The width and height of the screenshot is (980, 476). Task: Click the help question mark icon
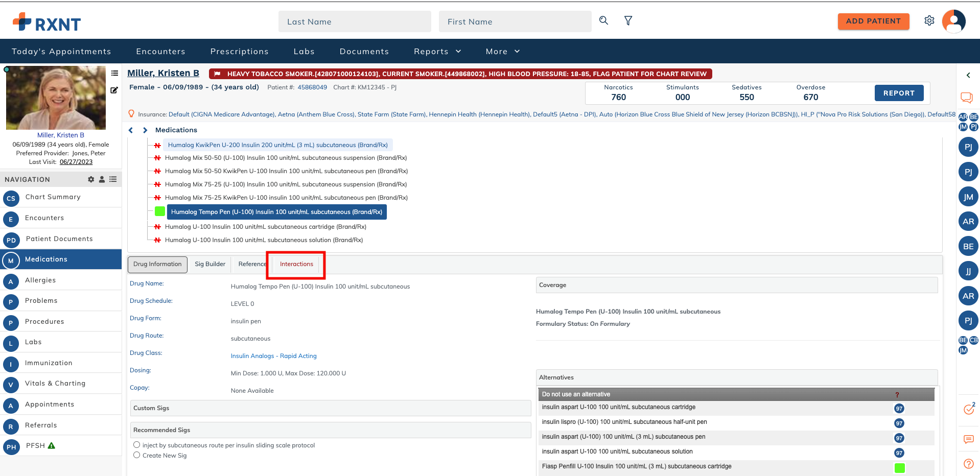tap(968, 464)
